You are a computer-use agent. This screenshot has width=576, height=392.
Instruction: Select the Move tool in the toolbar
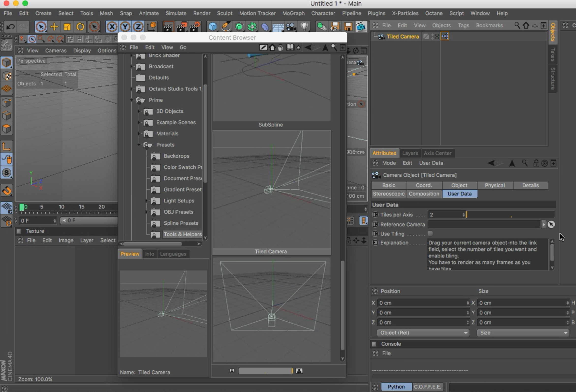[x=54, y=27]
